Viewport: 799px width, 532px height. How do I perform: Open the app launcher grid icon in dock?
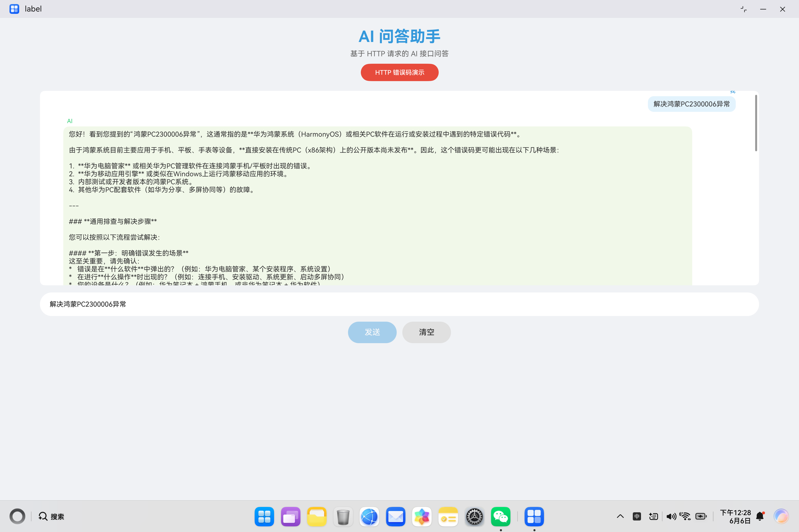[264, 516]
